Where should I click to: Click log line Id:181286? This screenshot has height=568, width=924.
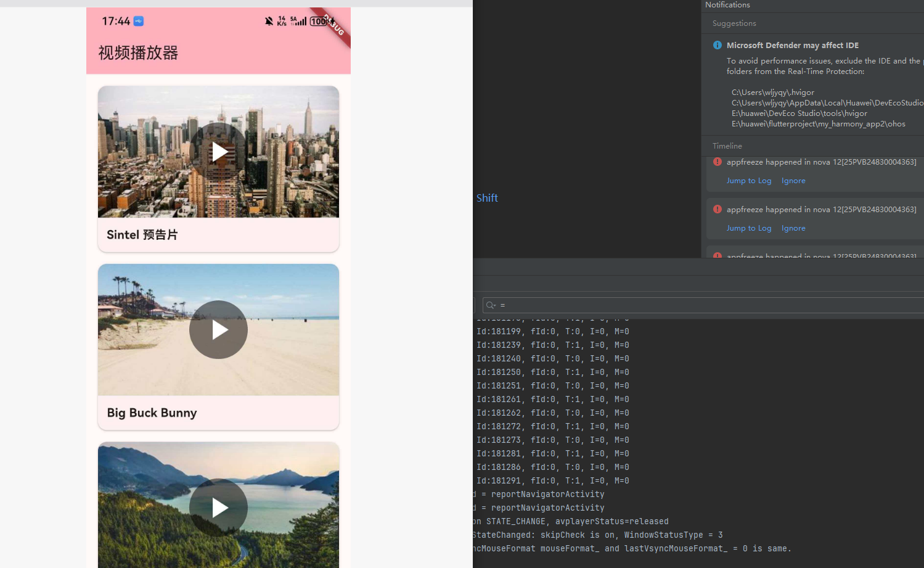click(553, 467)
